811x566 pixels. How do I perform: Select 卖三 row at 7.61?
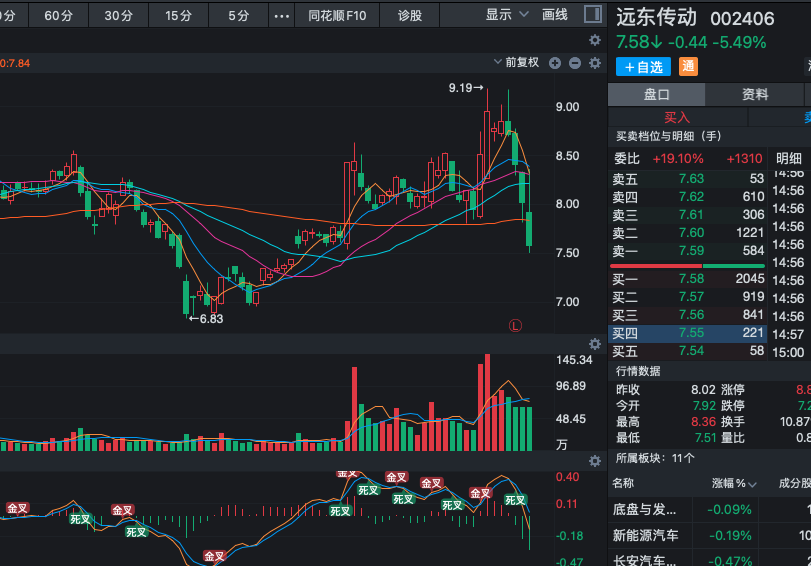[x=688, y=215]
